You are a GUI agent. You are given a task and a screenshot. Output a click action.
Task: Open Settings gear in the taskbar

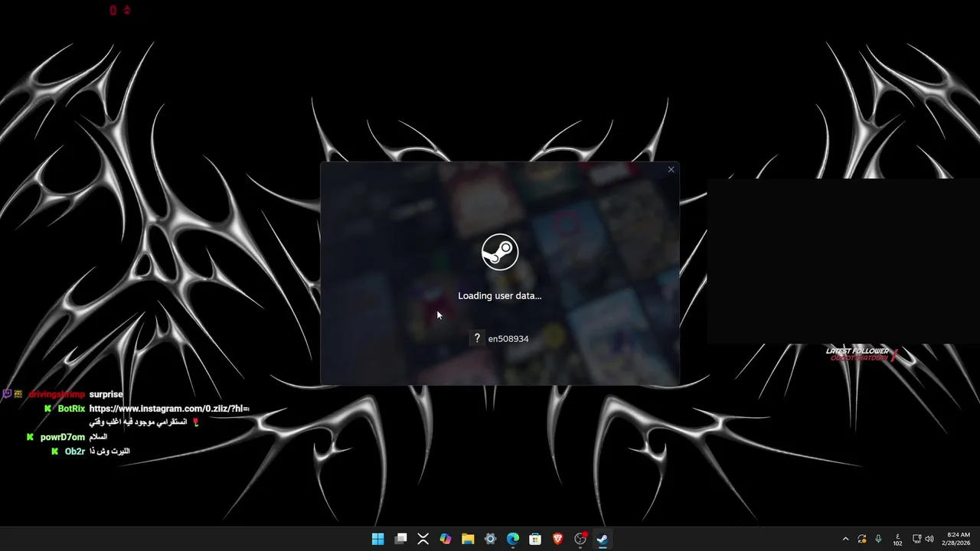(491, 539)
